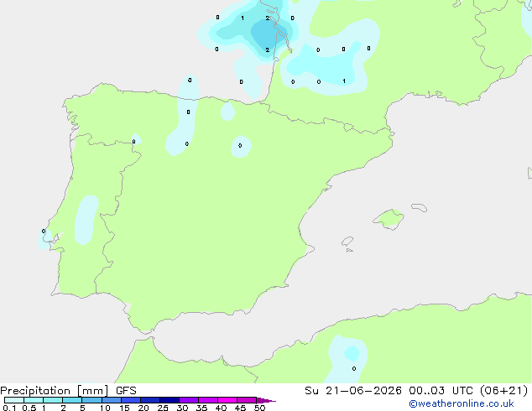Click the Menorca island outline
Image resolution: width=532 pixels, height=411 pixels.
420,207
